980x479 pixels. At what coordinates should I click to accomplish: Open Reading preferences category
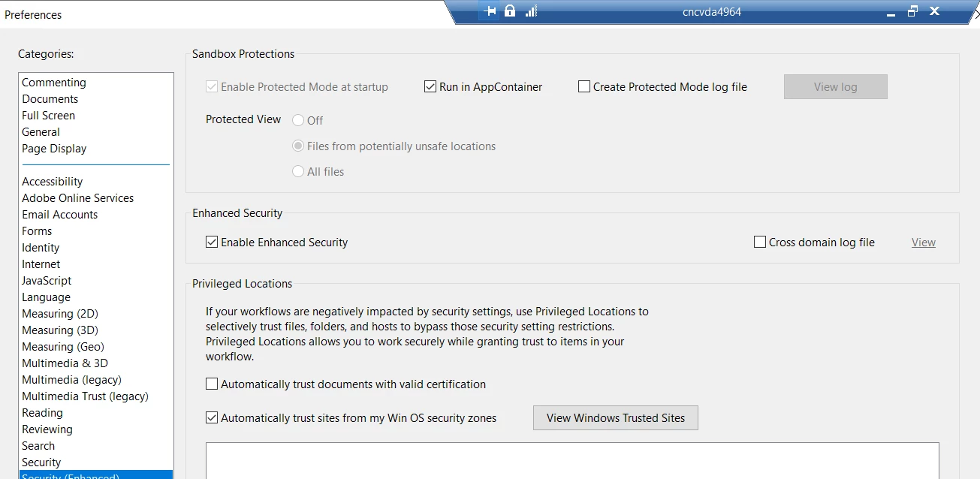(x=96, y=412)
